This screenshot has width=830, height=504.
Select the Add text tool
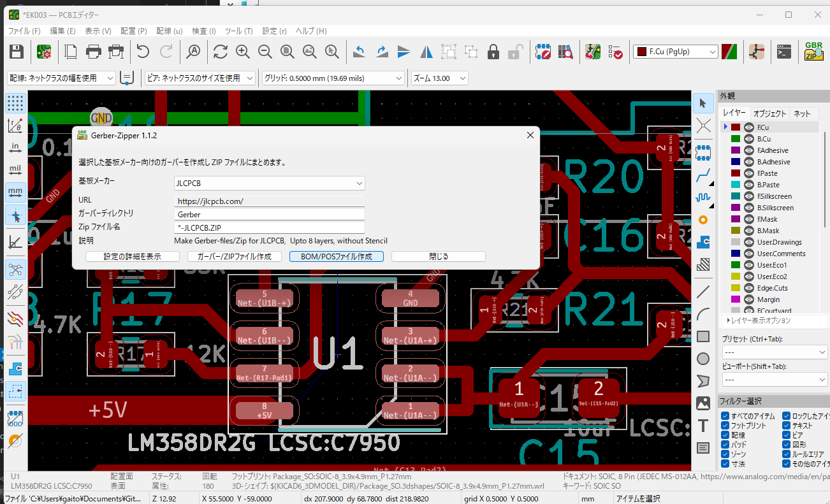coord(703,426)
